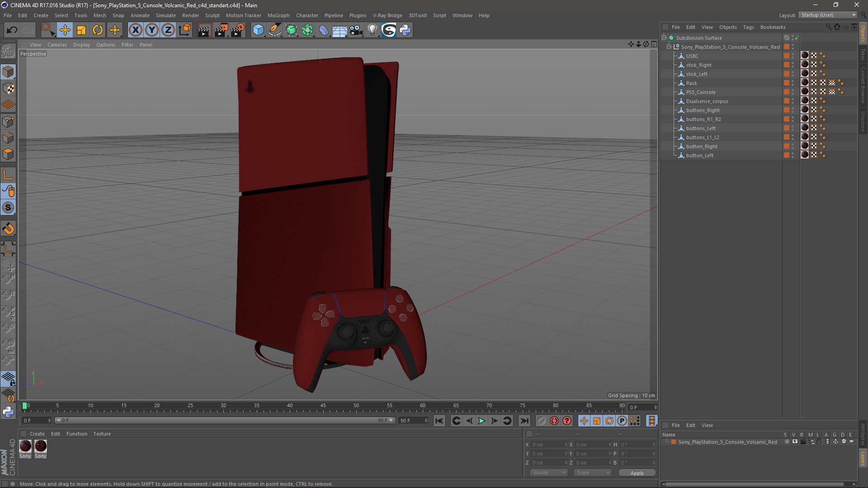Click the Subdivision Surface generator icon
The image size is (868, 488).
click(291, 30)
